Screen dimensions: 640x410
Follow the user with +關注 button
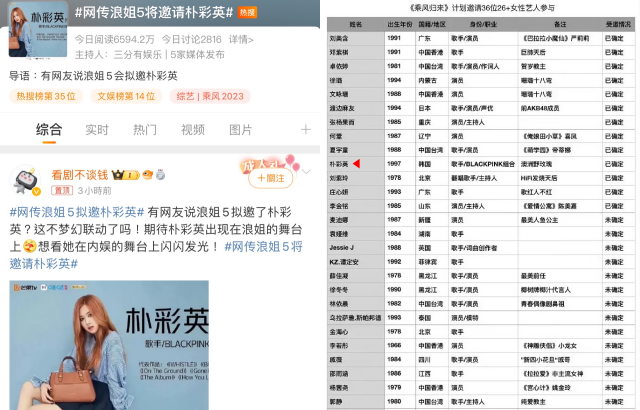[271, 178]
